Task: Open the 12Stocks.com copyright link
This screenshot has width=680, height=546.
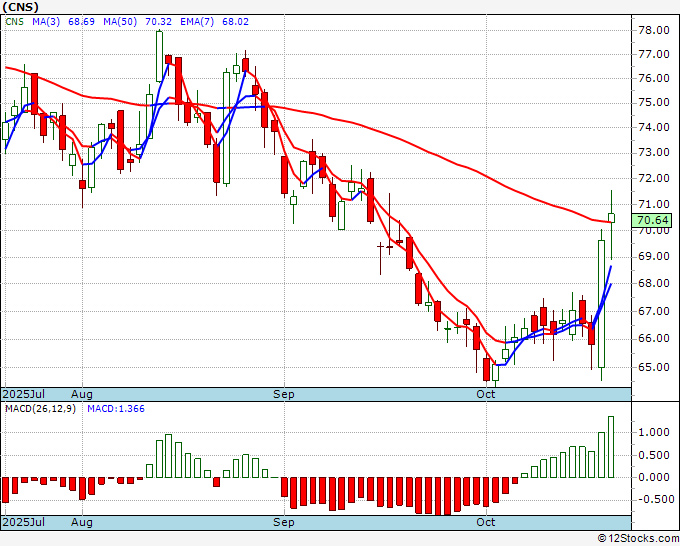Action: point(638,539)
